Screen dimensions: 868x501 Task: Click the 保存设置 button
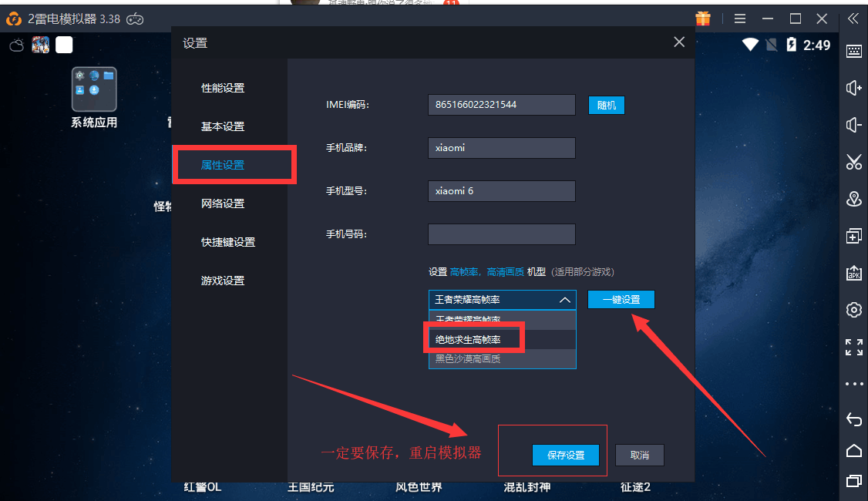[565, 455]
